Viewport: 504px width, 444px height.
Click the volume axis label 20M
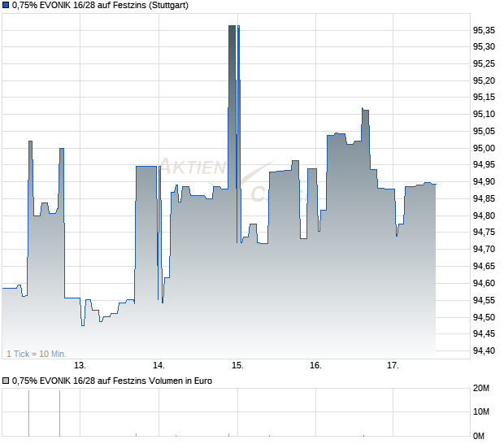[x=481, y=389]
